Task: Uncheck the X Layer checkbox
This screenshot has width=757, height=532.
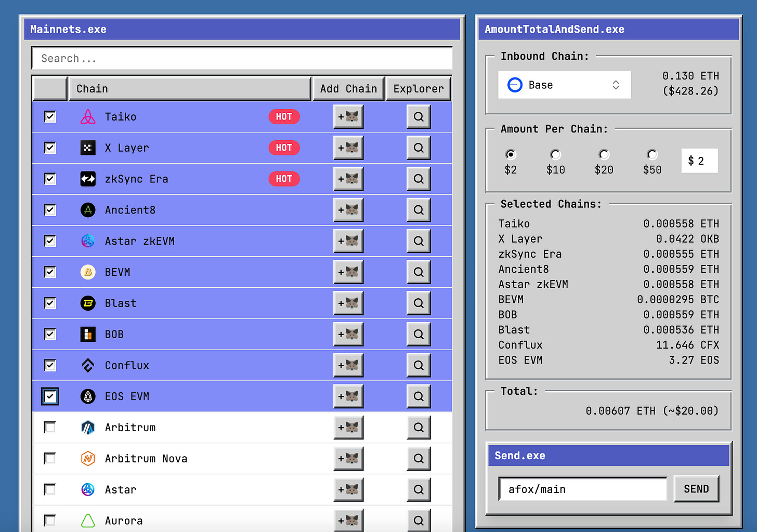Action: pyautogui.click(x=50, y=148)
